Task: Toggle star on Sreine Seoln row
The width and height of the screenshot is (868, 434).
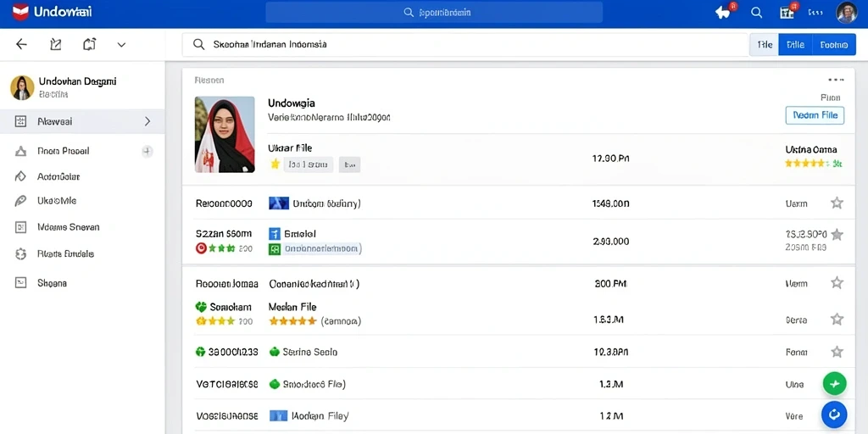Action: pyautogui.click(x=837, y=352)
